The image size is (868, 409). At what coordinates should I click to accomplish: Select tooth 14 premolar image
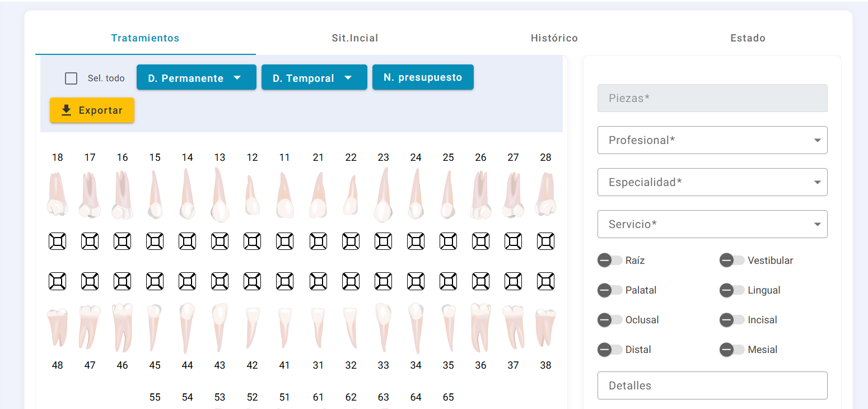pos(188,194)
